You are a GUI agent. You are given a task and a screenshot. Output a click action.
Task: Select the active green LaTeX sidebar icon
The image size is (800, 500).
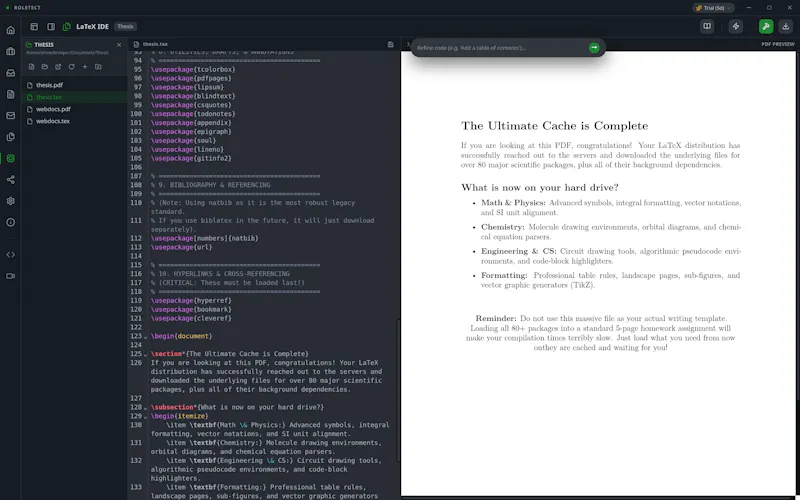pos(11,158)
